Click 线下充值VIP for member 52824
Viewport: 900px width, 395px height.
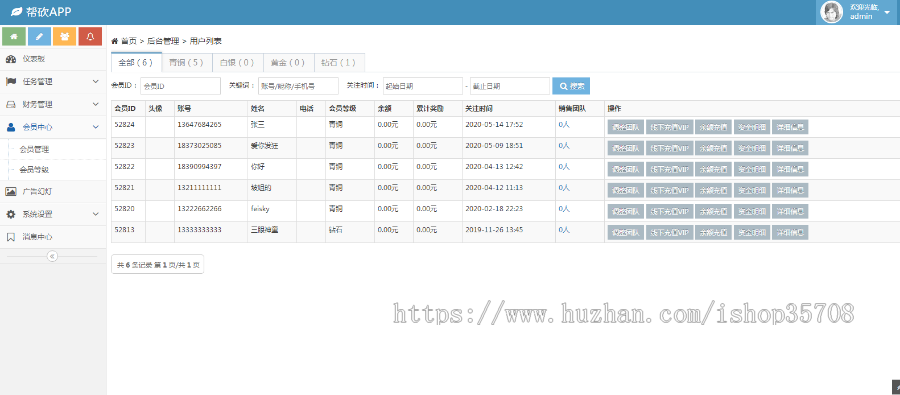(669, 127)
